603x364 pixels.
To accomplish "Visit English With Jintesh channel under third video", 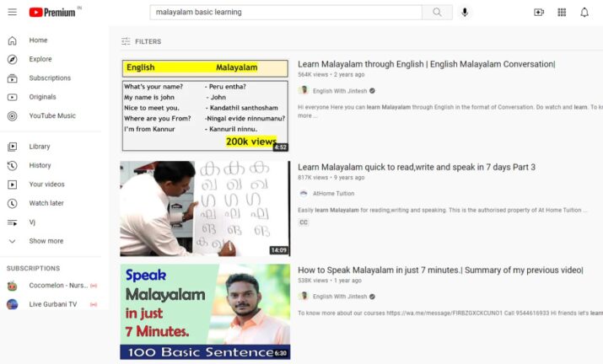I will pyautogui.click(x=340, y=297).
